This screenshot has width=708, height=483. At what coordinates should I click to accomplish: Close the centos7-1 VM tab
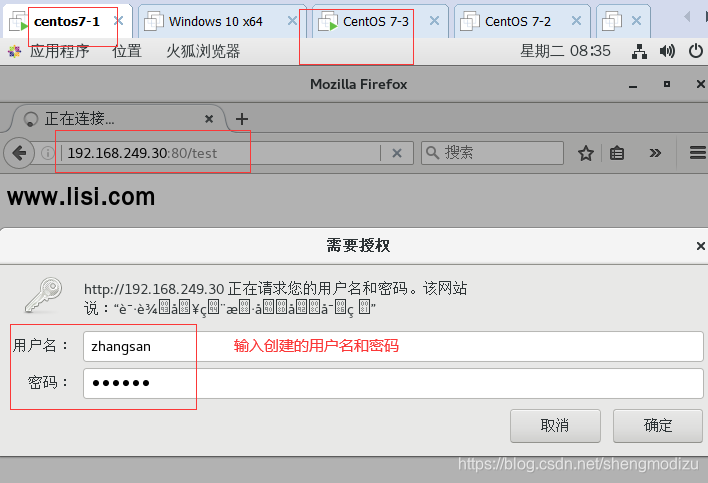pos(119,21)
